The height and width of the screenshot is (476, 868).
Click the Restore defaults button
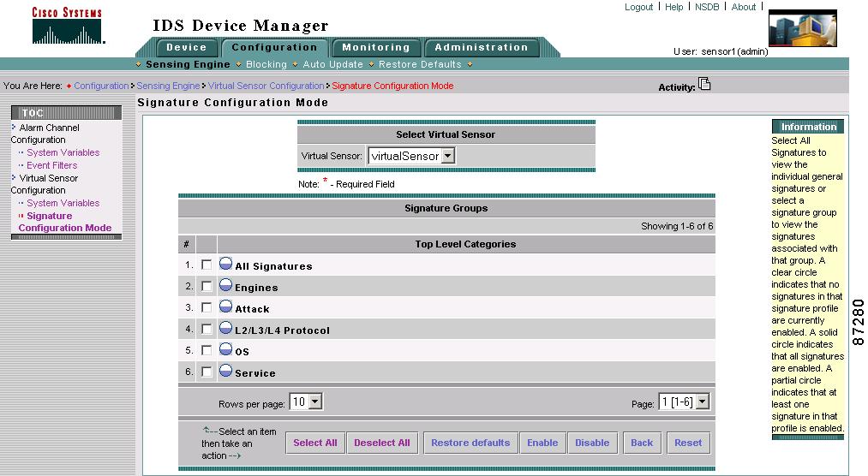point(470,443)
